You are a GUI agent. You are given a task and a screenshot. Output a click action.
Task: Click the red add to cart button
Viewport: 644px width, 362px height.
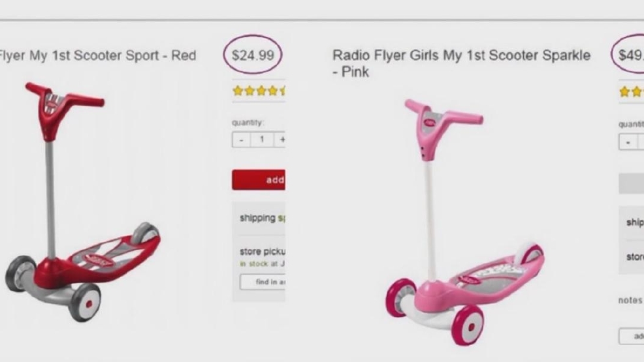[259, 179]
